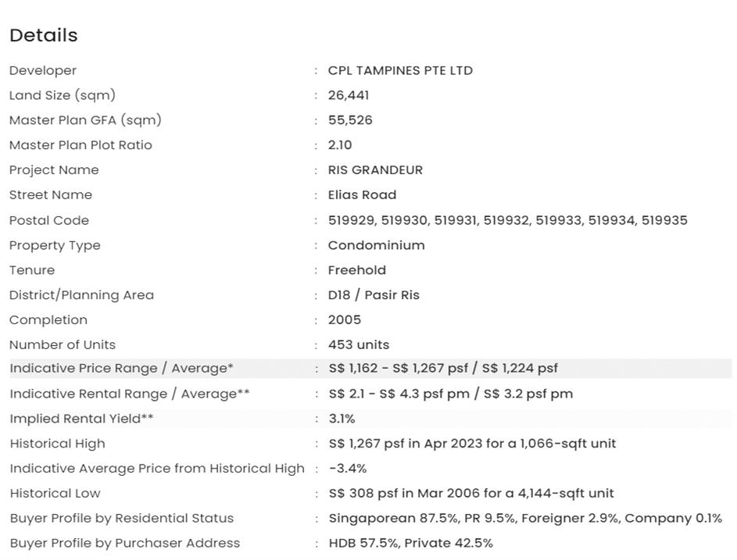
Task: Select the land size value 26,441
Action: pyautogui.click(x=349, y=95)
